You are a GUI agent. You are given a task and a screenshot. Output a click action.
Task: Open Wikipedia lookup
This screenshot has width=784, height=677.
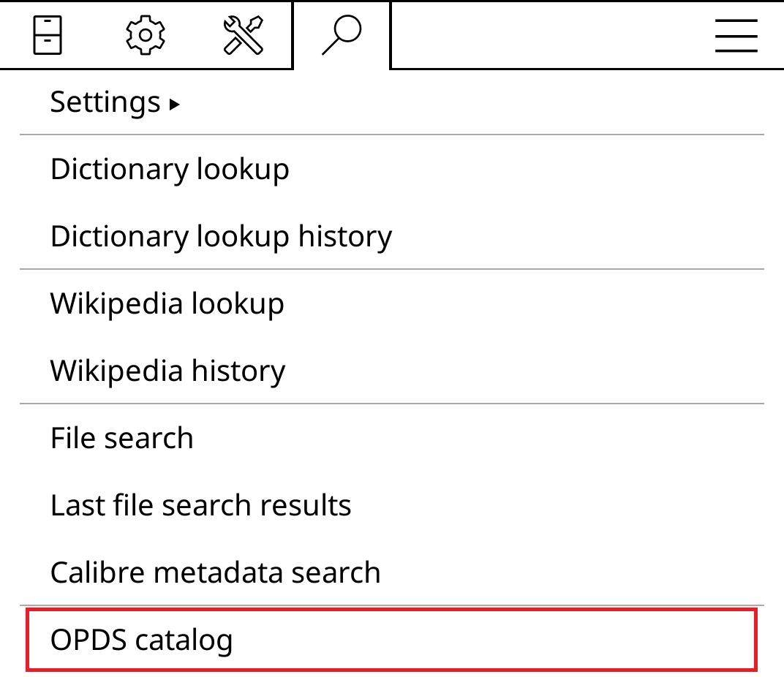(392, 303)
